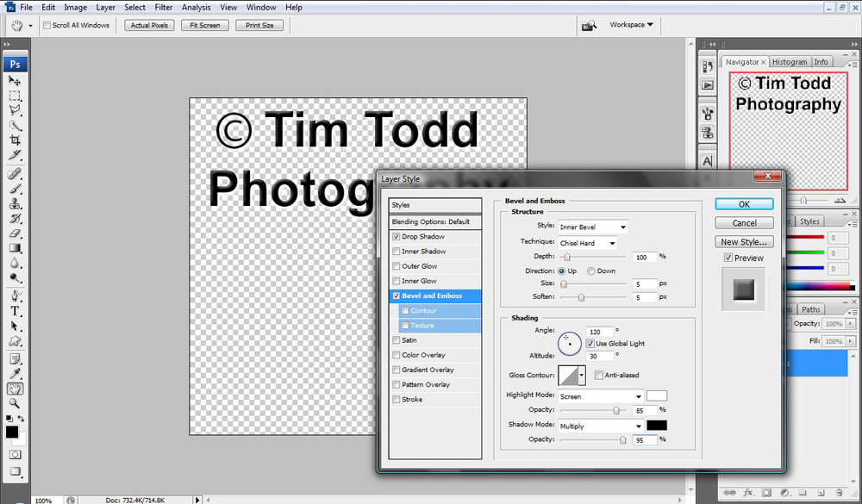This screenshot has width=862, height=504.
Task: Open the Layer menu
Action: coord(105,7)
